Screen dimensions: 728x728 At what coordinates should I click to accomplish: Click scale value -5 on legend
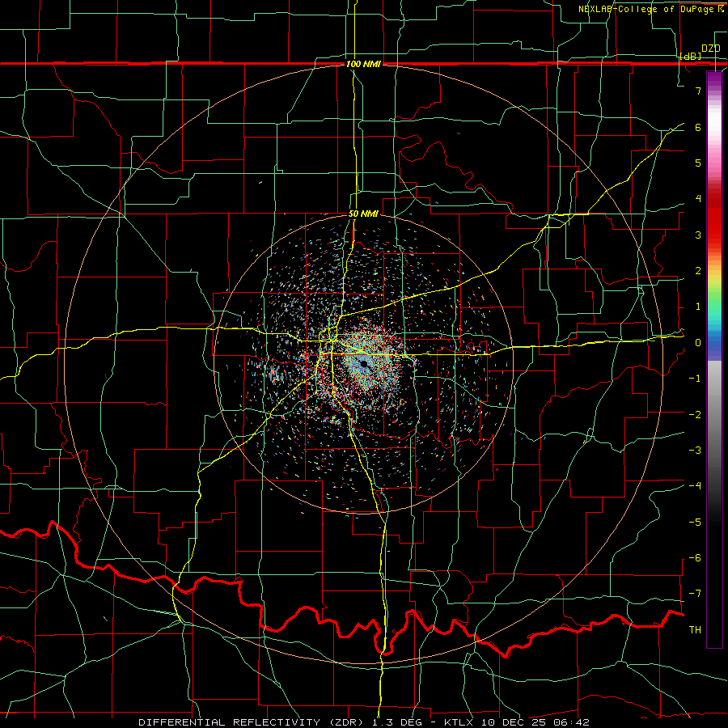click(695, 522)
